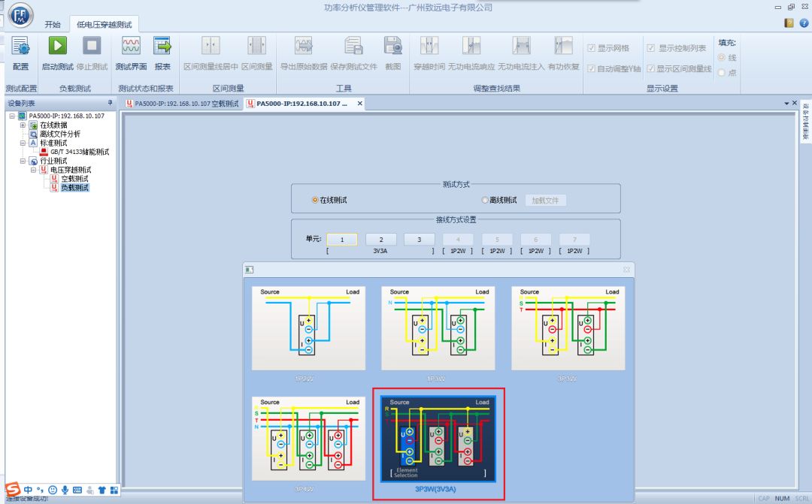Open 设备控制面板 side tab
Image resolution: width=812 pixels, height=504 pixels.
pos(806,122)
